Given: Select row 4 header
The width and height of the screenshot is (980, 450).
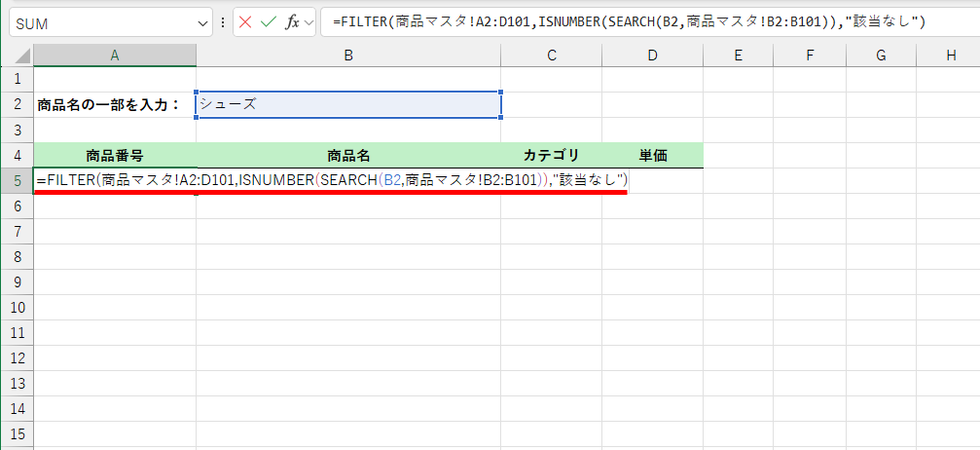Looking at the screenshot, I should [x=17, y=155].
